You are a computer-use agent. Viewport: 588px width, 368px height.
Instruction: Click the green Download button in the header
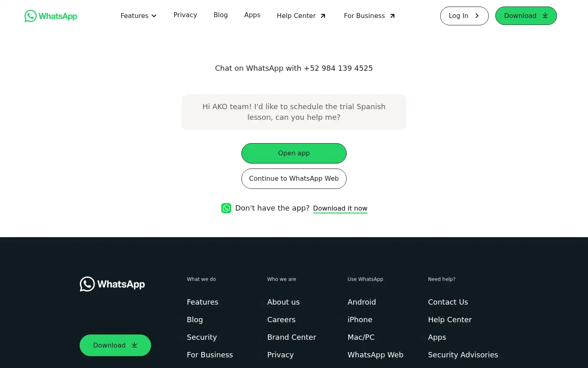pyautogui.click(x=526, y=16)
